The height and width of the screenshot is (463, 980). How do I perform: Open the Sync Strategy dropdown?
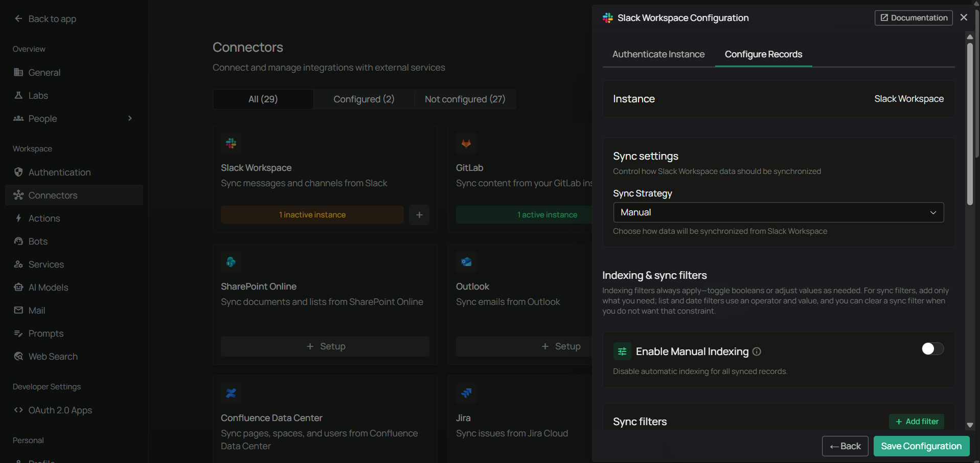pyautogui.click(x=778, y=212)
